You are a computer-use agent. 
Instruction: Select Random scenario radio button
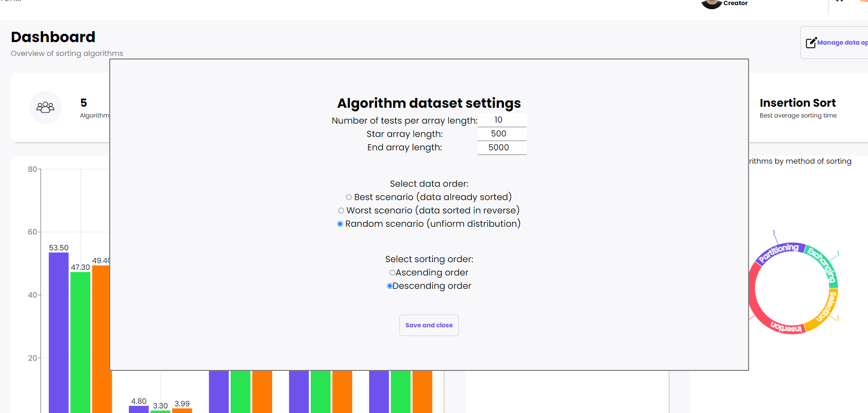pos(340,224)
